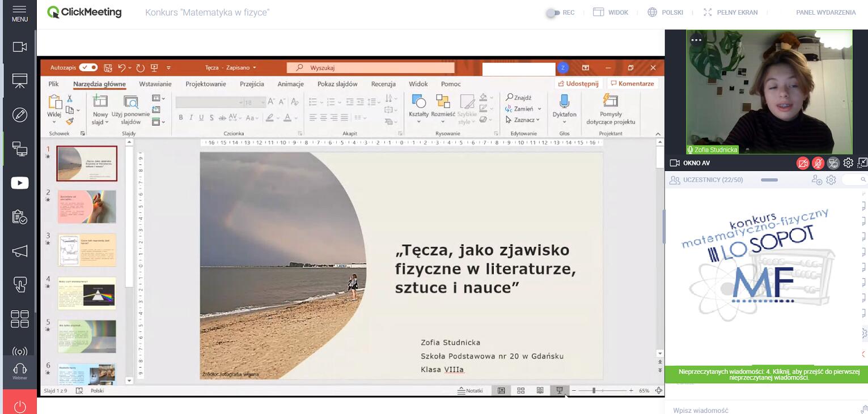Open AV settings gear icon
Screen dimensions: 868x414
click(848, 163)
